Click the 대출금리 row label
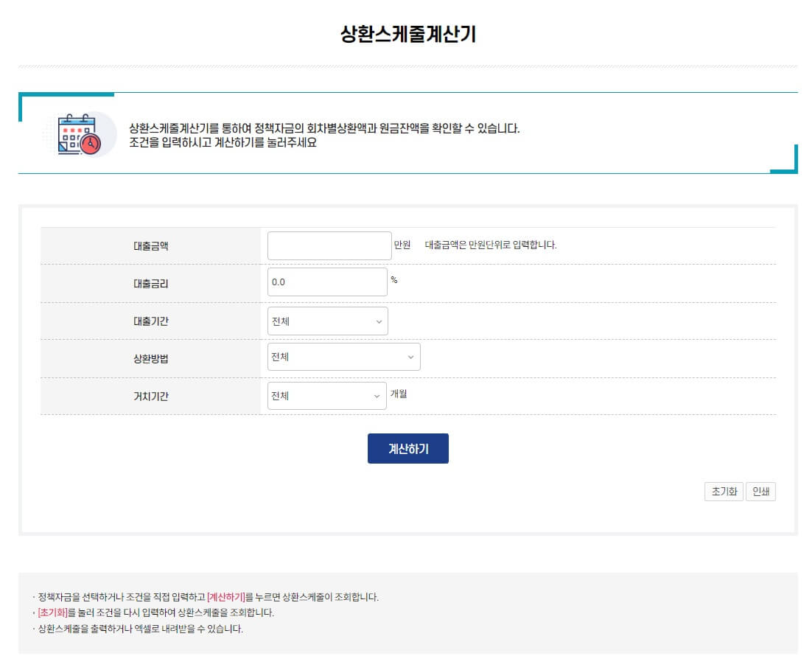This screenshot has width=812, height=656. (151, 284)
